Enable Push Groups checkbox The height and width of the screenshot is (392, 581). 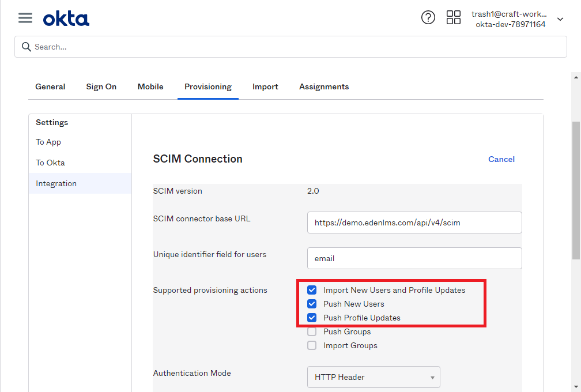click(x=312, y=331)
